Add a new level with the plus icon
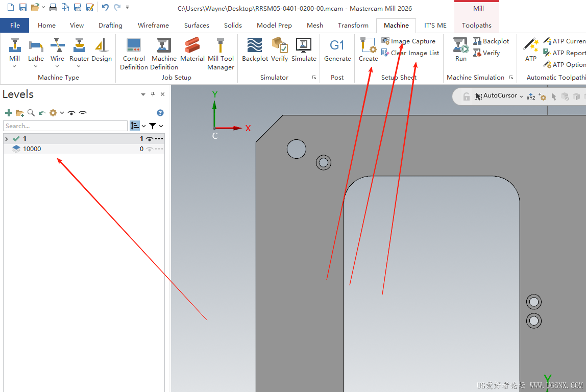 (9, 113)
